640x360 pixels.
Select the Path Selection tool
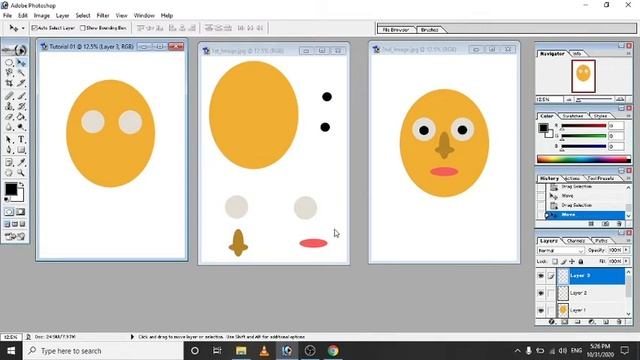click(x=9, y=140)
